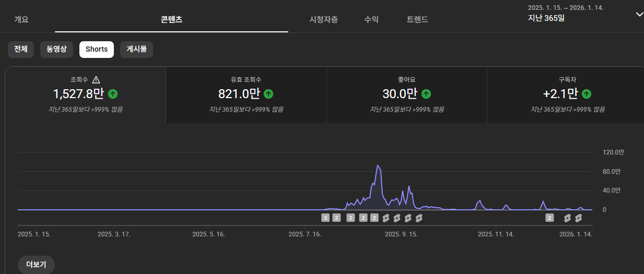Click the green arrow next to +2.1만
The height and width of the screenshot is (274, 644).
coord(587,94)
